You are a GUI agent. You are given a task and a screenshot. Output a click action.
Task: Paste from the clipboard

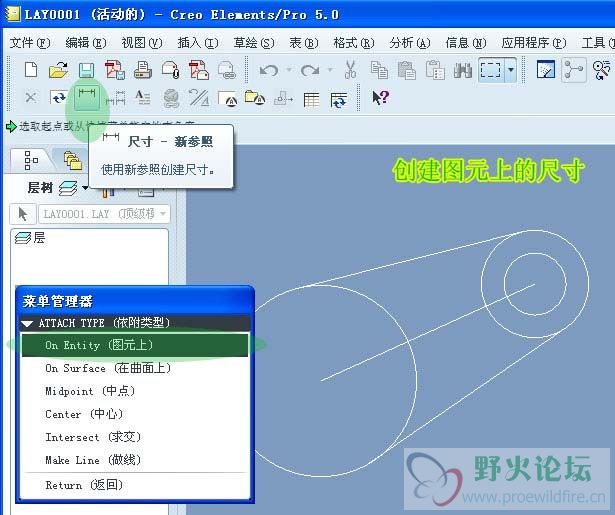click(x=407, y=71)
